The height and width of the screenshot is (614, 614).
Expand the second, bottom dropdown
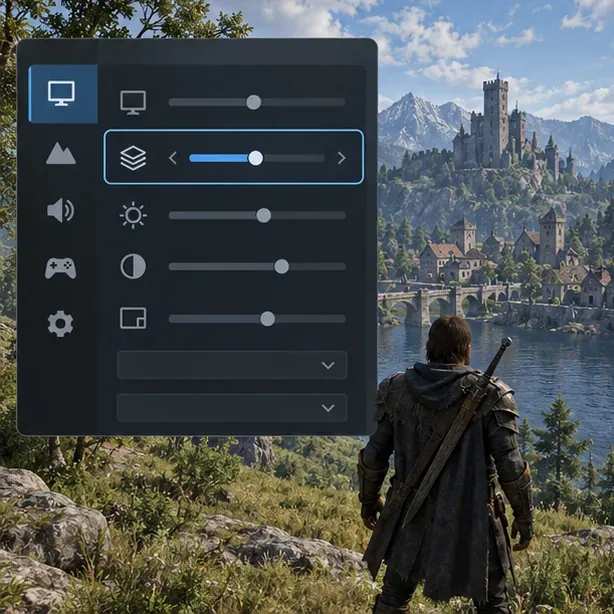(x=232, y=408)
